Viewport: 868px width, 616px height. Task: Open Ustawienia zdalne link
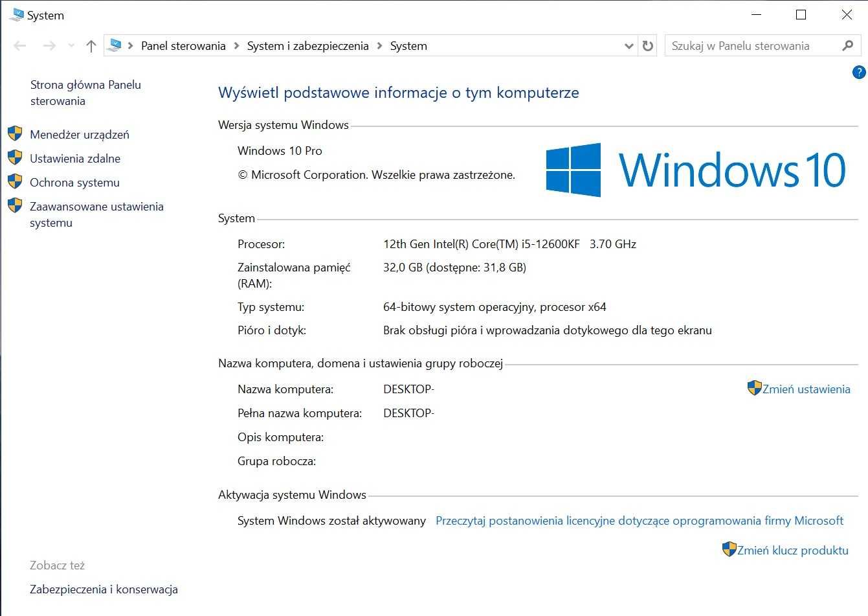75,159
